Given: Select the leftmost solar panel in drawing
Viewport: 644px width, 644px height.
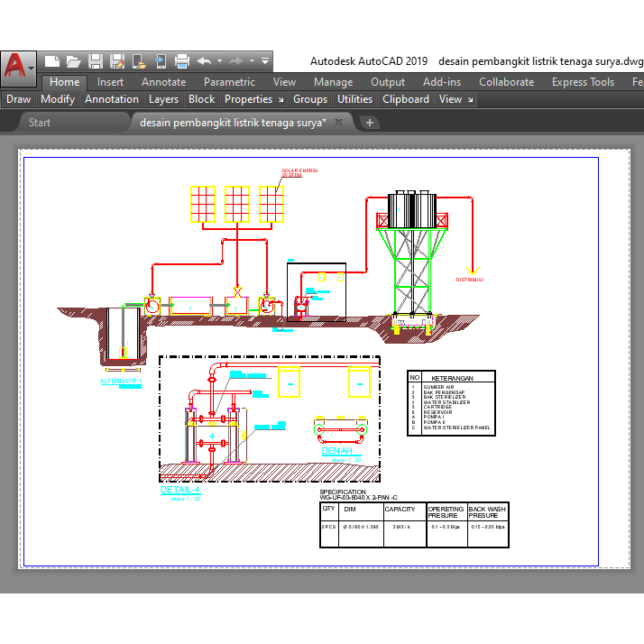Looking at the screenshot, I should click(x=203, y=204).
